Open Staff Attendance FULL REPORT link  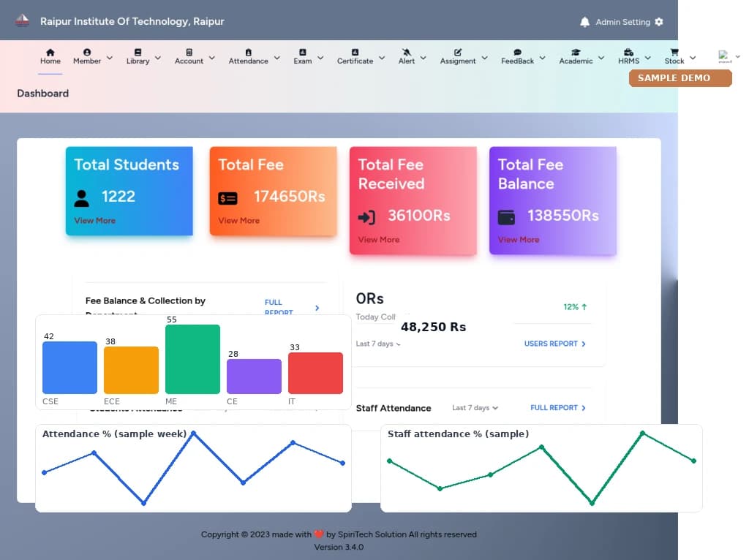[558, 408]
